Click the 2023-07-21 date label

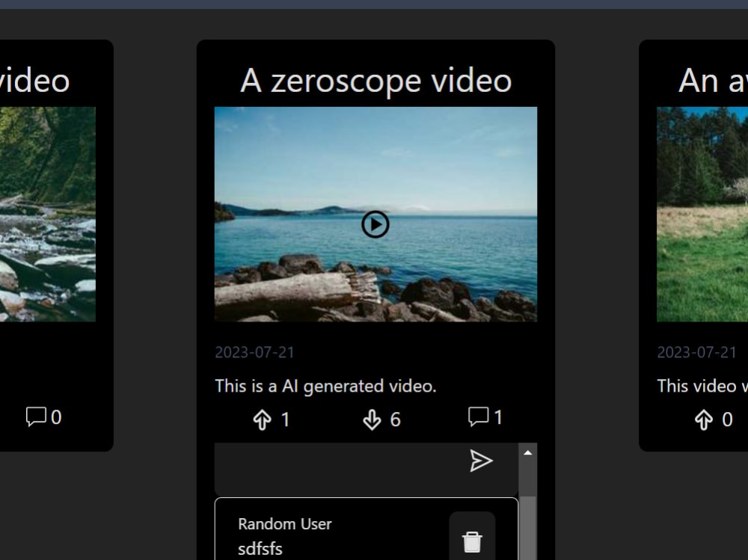(x=254, y=352)
